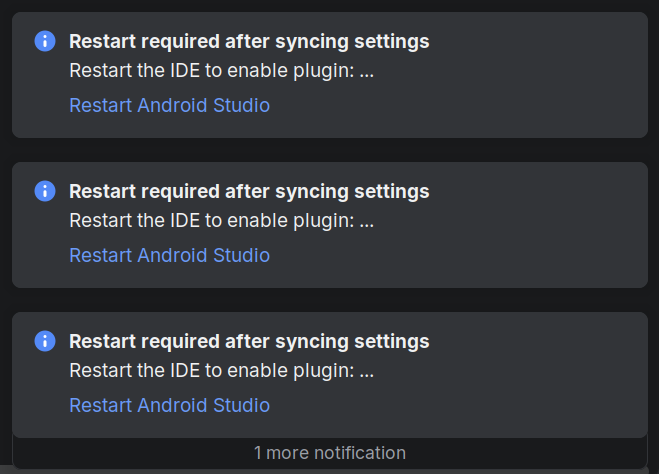Image resolution: width=659 pixels, height=474 pixels.
Task: Select the top 'Restart required after syncing settings' title
Action: pos(249,41)
